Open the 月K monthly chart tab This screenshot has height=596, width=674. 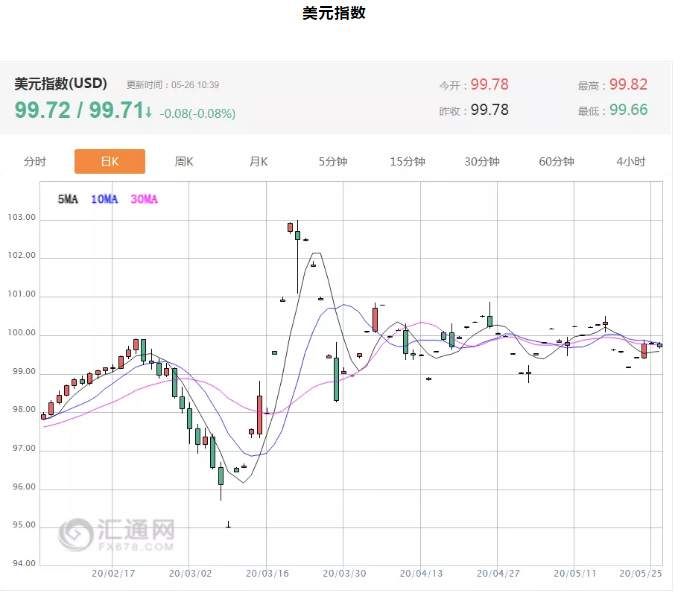coord(258,162)
